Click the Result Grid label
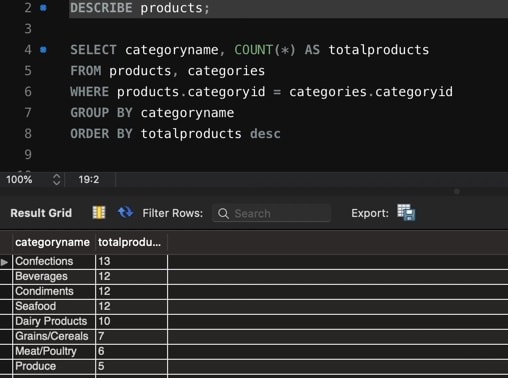The image size is (508, 378). 41,213
